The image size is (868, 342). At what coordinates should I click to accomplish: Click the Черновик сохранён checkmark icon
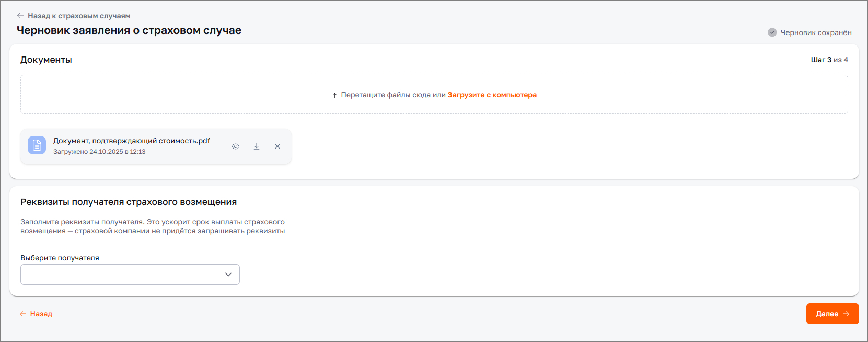(x=772, y=32)
